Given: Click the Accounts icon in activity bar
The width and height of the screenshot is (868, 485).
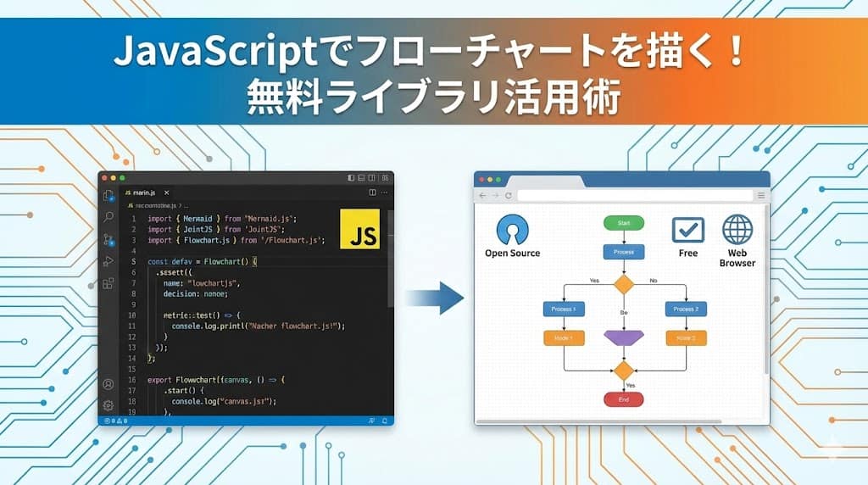Looking at the screenshot, I should (x=108, y=384).
